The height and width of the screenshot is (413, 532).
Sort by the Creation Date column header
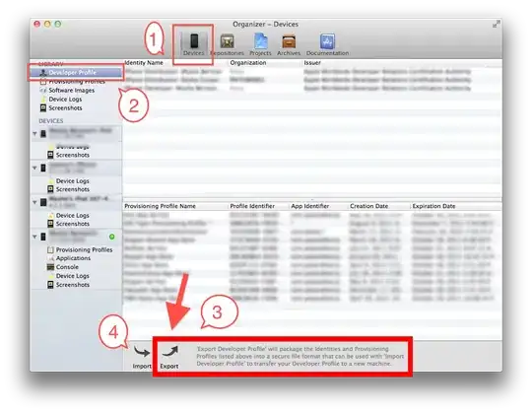[368, 206]
